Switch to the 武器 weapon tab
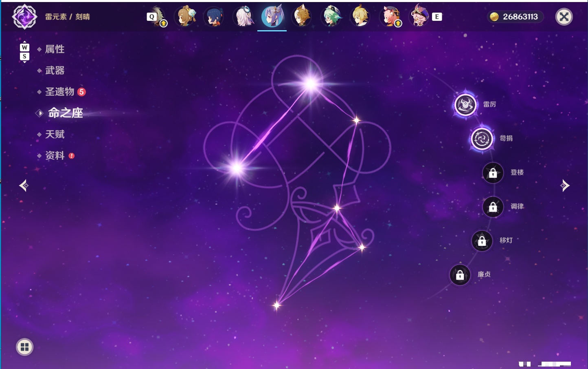 coord(55,71)
